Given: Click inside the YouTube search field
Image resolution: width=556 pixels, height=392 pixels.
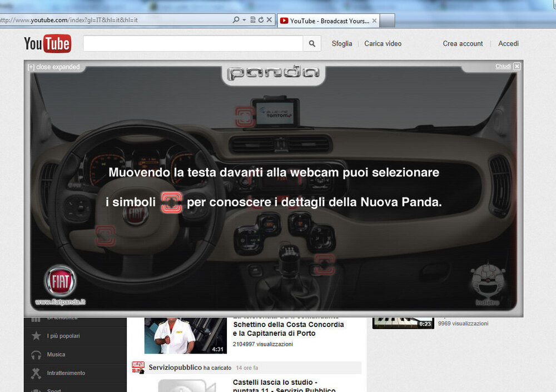Looking at the screenshot, I should [x=193, y=43].
